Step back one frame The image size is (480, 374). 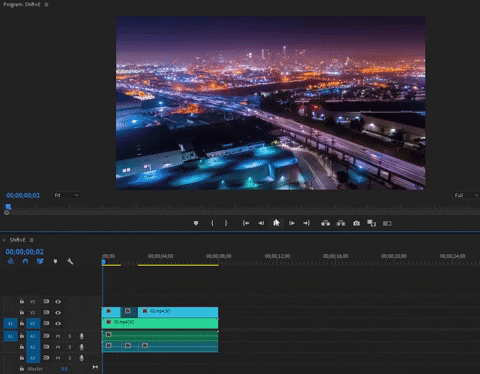(x=261, y=223)
